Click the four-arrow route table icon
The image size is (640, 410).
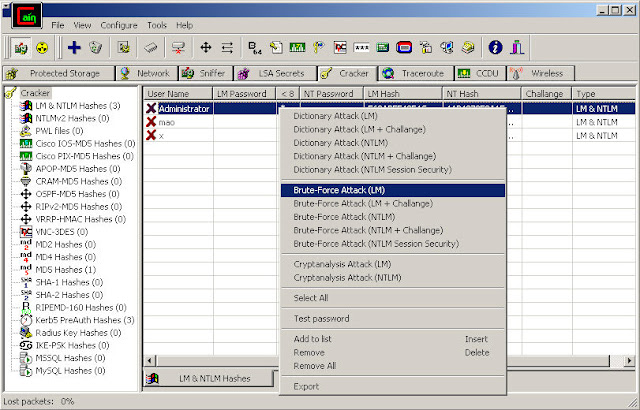click(205, 48)
